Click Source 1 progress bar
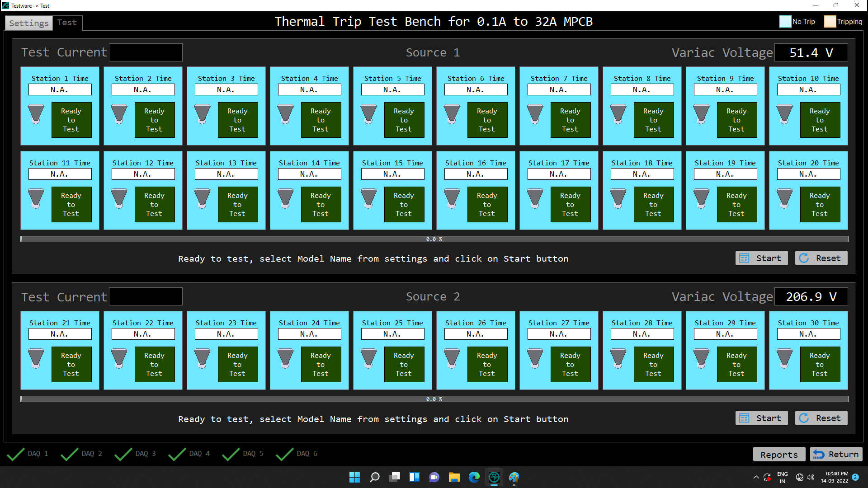Viewport: 868px width, 488px height. [x=434, y=239]
